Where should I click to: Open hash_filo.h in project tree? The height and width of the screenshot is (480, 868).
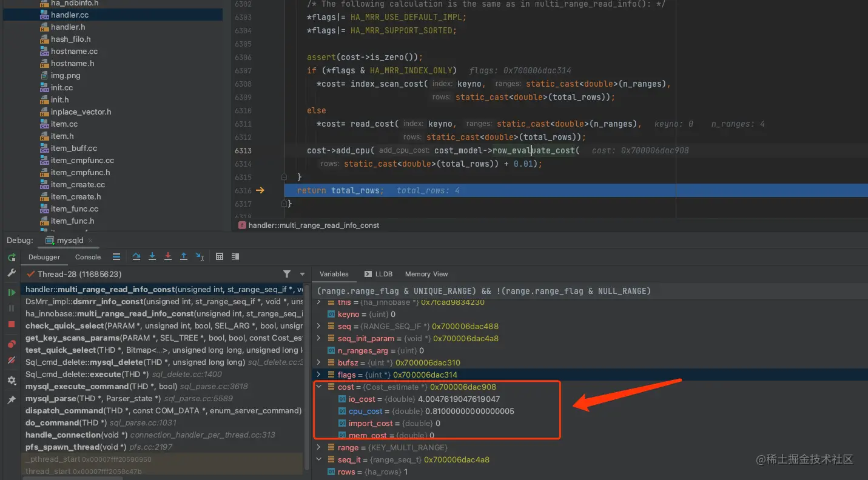pos(70,39)
